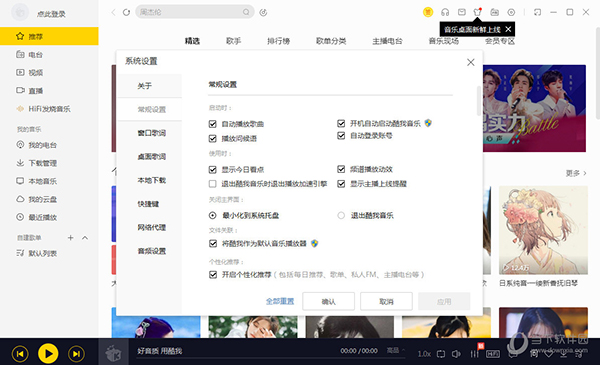Click the HiFi icon in player bar

[493, 354]
